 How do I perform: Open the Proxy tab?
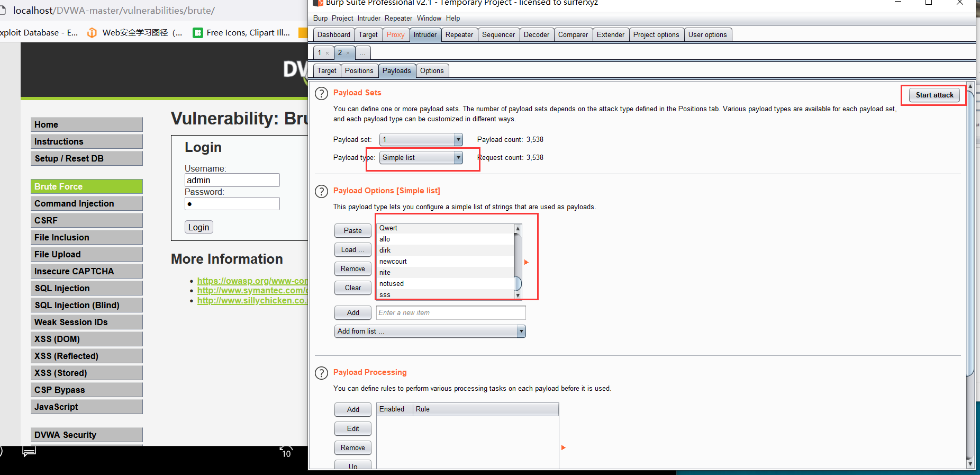pos(395,35)
